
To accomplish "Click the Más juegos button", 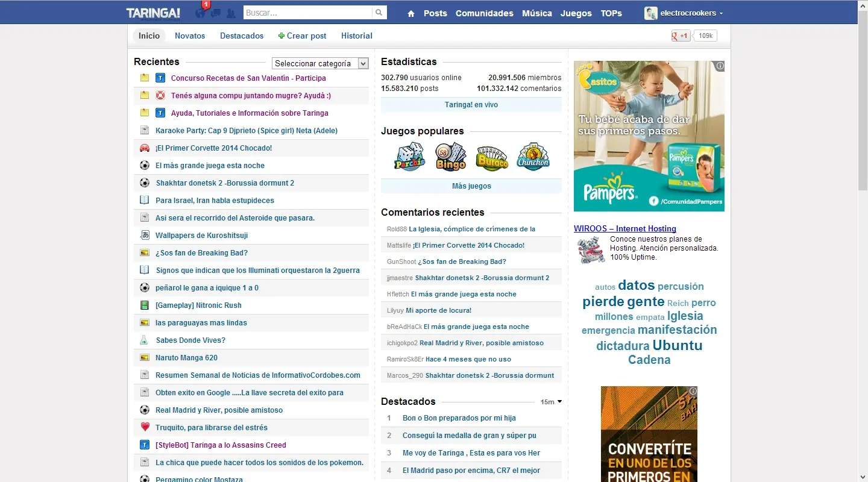I will [x=471, y=186].
